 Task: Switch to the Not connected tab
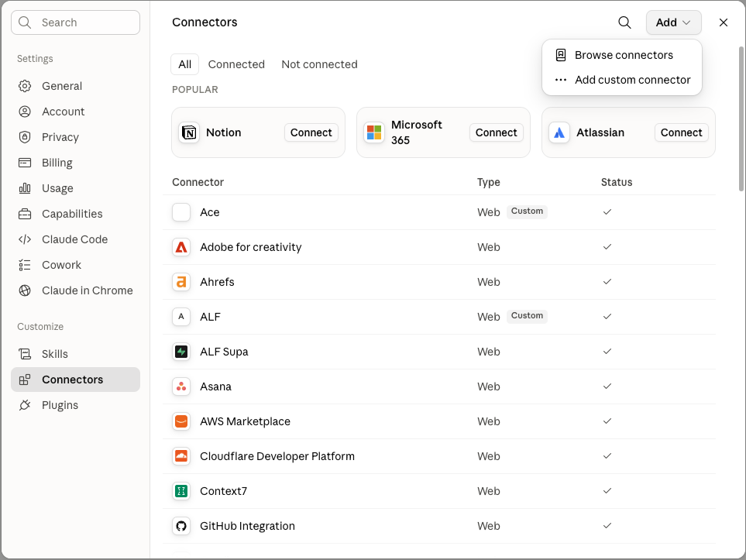click(319, 64)
